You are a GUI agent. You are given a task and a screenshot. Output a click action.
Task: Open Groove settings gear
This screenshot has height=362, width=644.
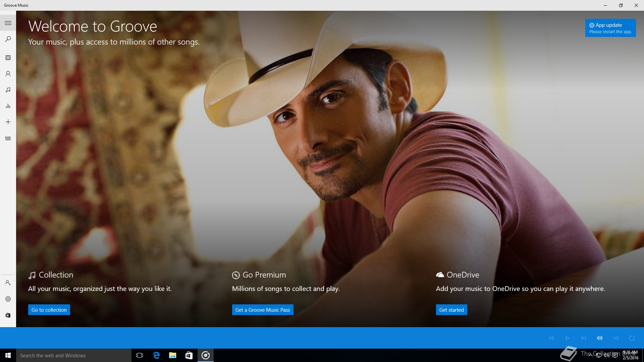click(x=8, y=299)
